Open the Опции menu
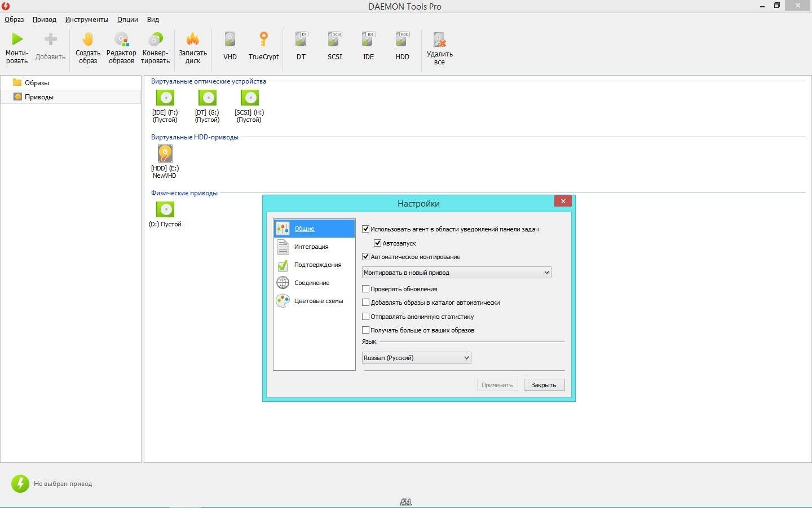 click(x=127, y=19)
